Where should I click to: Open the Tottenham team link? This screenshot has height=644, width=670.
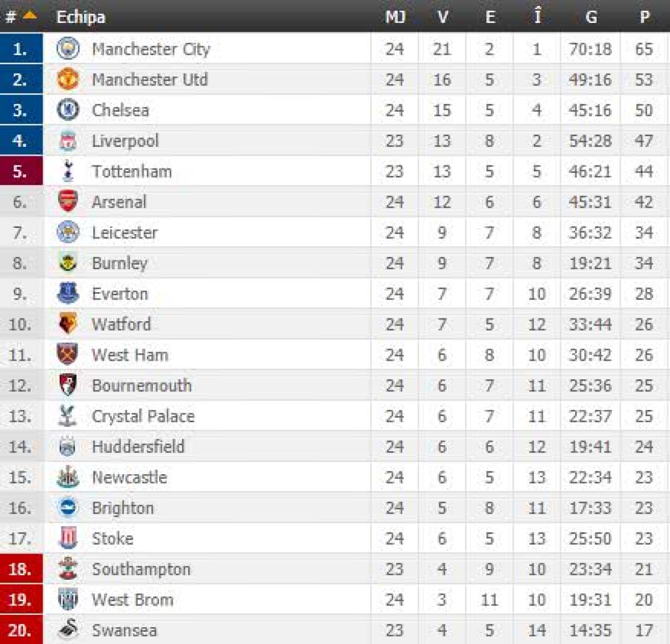point(132,171)
